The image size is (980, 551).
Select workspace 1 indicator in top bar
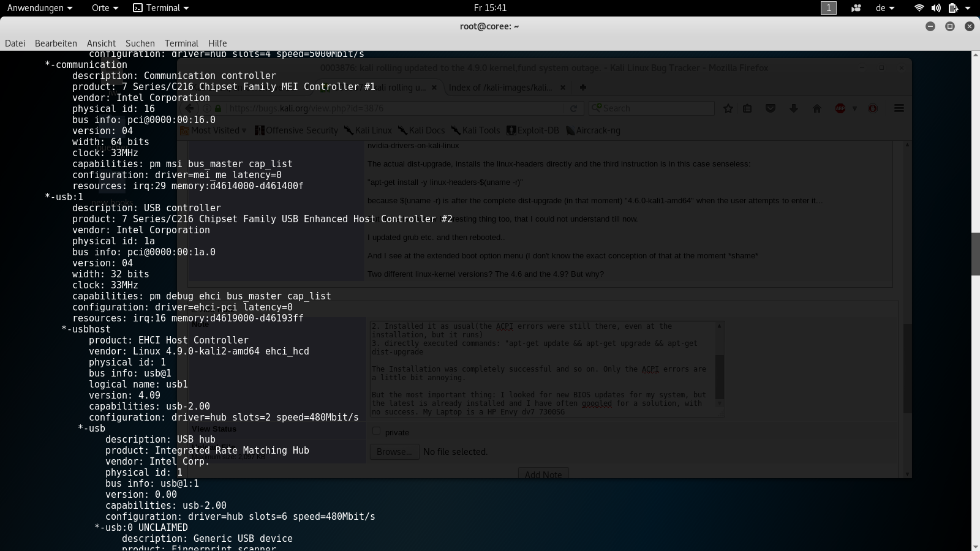[828, 8]
